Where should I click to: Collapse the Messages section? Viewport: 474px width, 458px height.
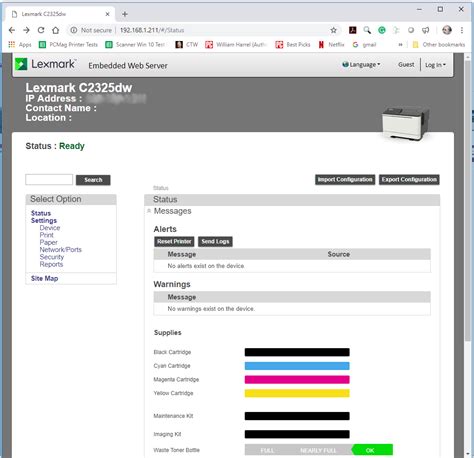click(149, 211)
